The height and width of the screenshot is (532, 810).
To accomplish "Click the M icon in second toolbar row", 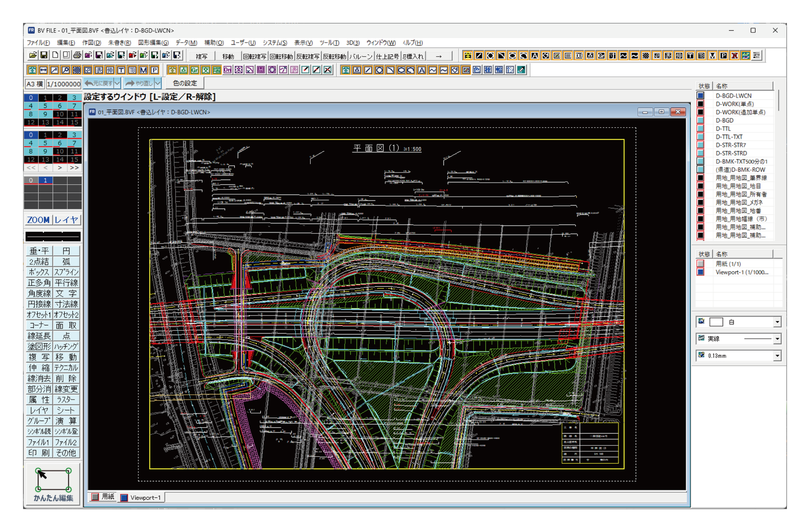I will 143,70.
